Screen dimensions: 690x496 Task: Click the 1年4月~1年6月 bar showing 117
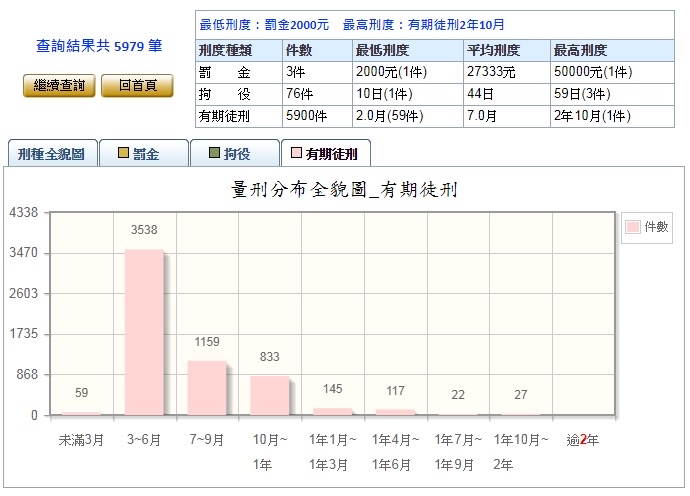coord(395,412)
